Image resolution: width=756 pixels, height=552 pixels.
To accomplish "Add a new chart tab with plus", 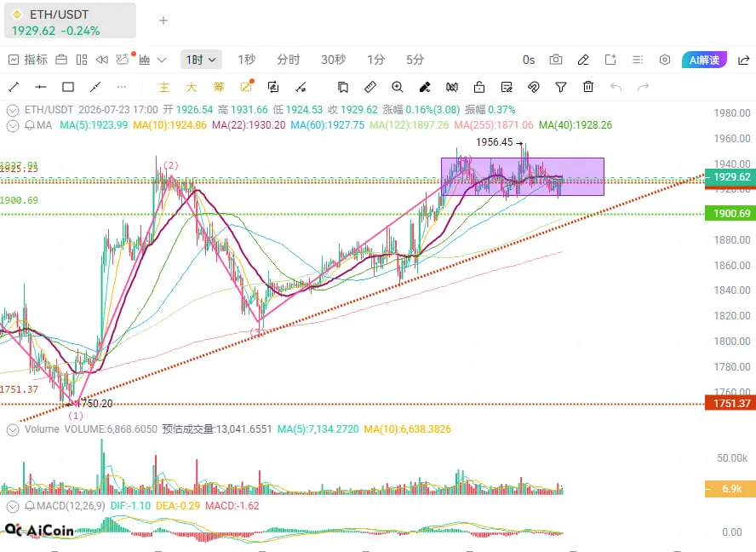I will point(163,20).
